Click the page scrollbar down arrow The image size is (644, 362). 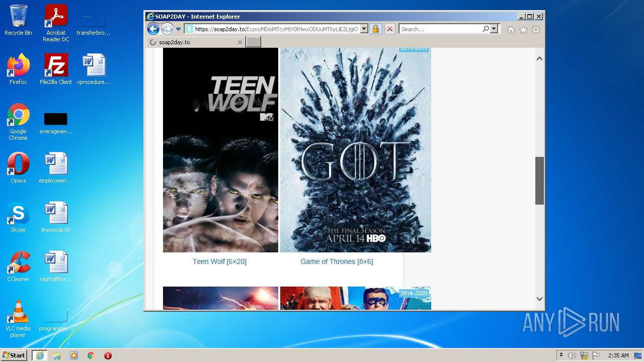click(539, 299)
